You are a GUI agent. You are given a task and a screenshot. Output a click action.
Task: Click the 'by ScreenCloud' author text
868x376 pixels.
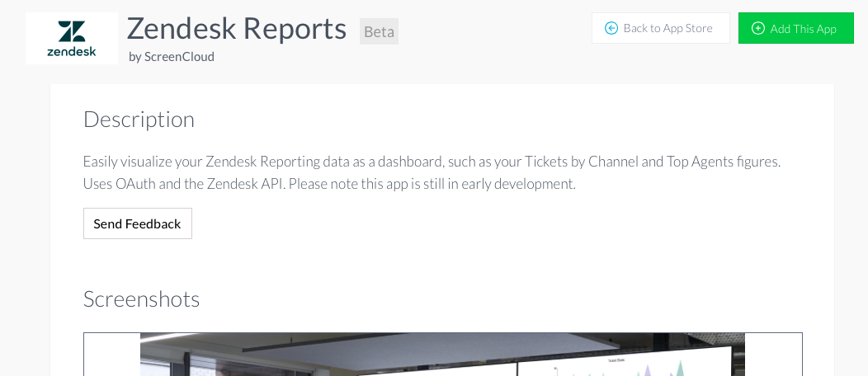click(172, 57)
